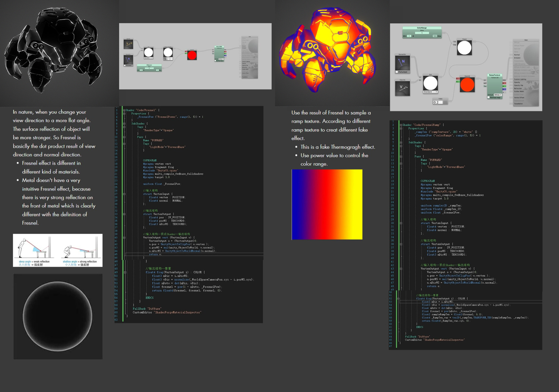Check Perturbed on the left graph's Normal Dir node

(x=124, y=65)
